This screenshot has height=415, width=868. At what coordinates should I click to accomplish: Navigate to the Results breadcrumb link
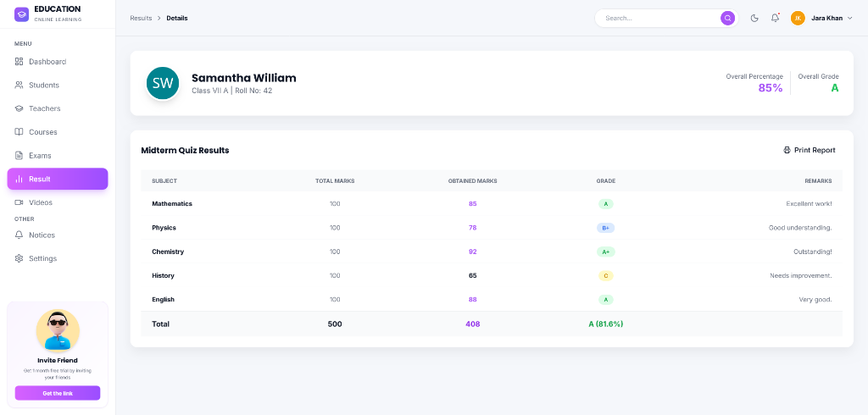click(x=140, y=18)
